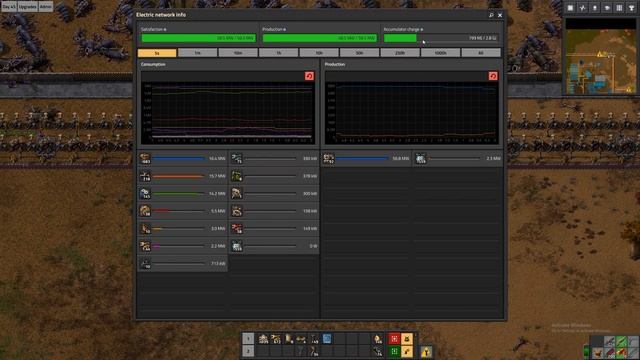Click the 16.4 MW consumption value
Viewport: 640px width, 360px height.
217,158
